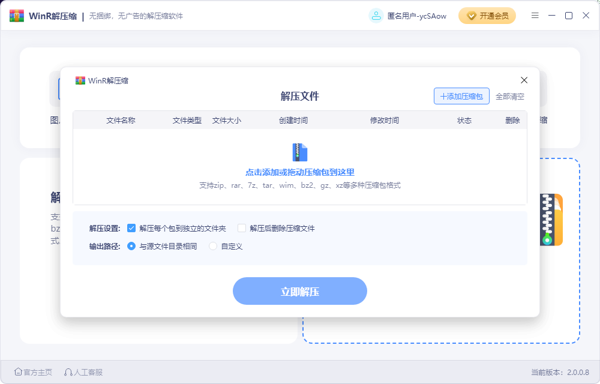Click the blue zip file icon in drop area
600x384 pixels.
coord(300,152)
